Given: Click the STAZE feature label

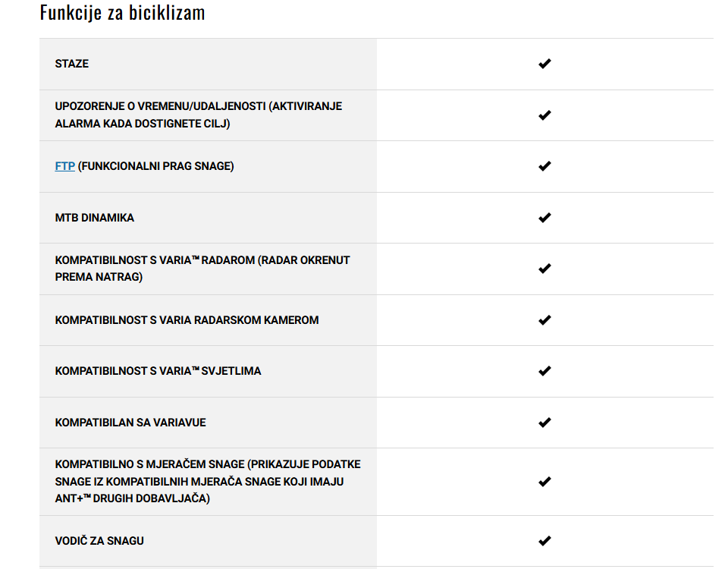Looking at the screenshot, I should click(71, 64).
